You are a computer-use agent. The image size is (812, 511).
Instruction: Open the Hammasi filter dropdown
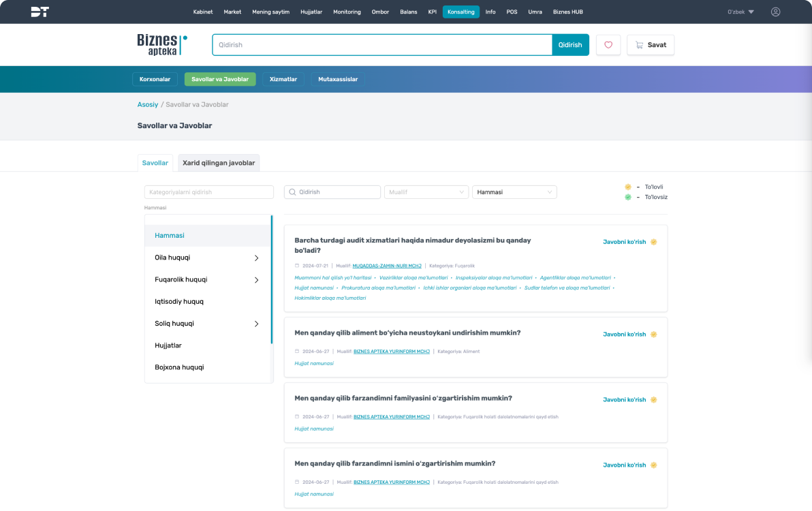point(514,192)
